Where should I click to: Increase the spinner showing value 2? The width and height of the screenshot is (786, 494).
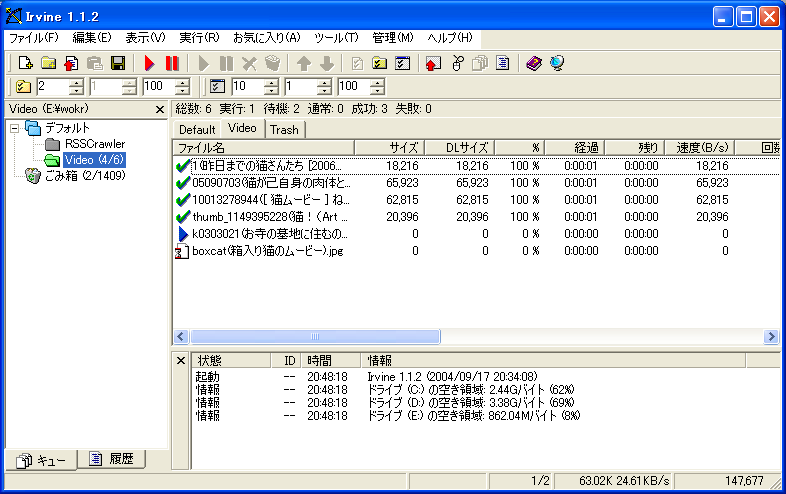(x=76, y=83)
